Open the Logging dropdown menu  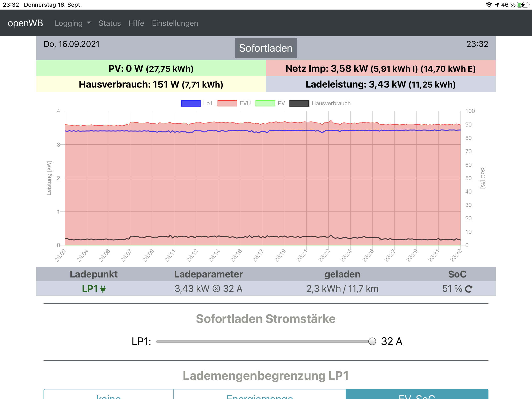[x=72, y=23]
